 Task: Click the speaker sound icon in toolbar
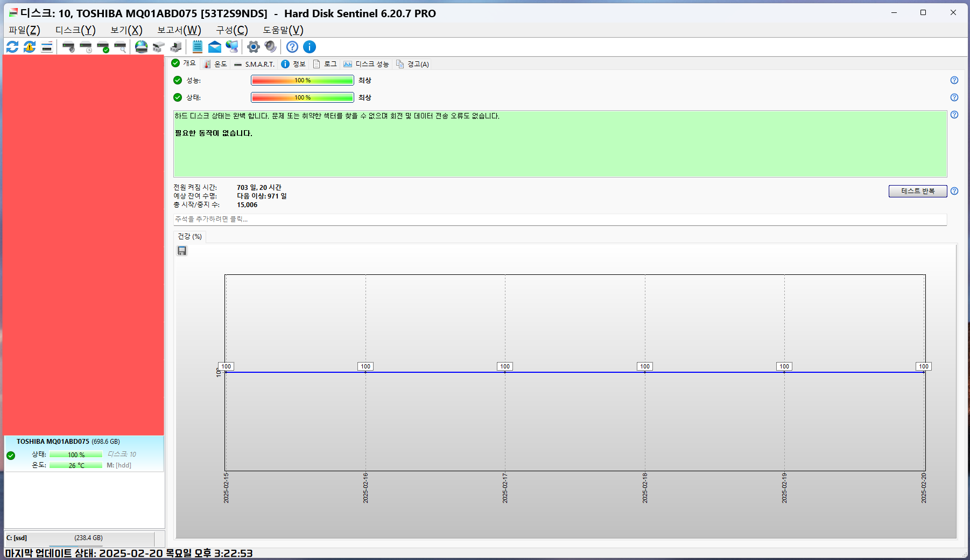[270, 47]
